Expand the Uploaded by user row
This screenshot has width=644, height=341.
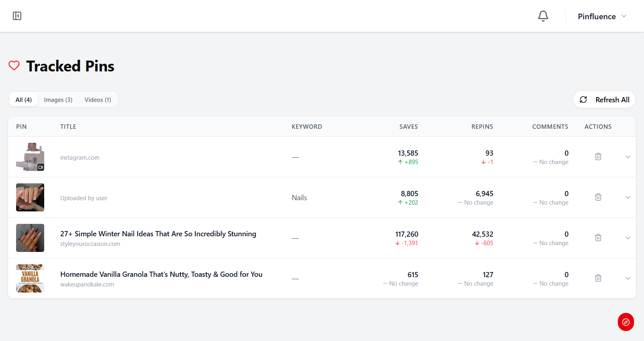coord(628,197)
